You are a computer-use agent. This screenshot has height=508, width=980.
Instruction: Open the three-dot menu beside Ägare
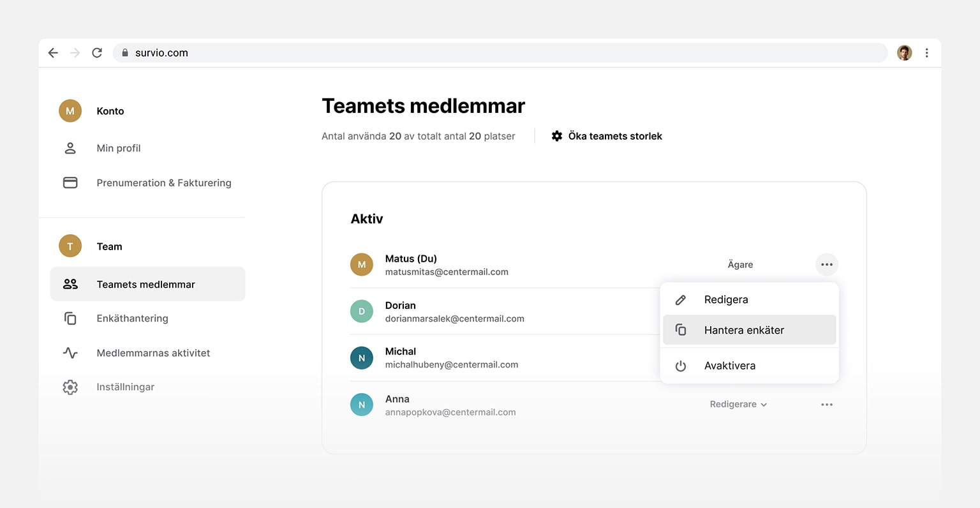[x=827, y=264]
